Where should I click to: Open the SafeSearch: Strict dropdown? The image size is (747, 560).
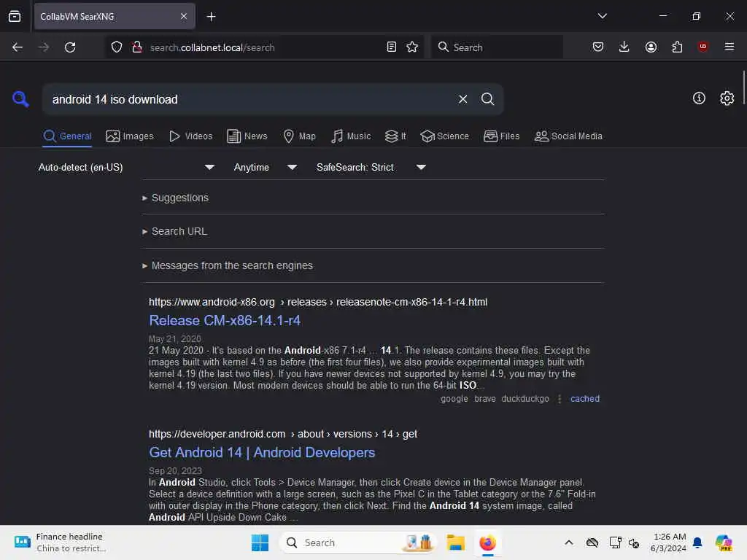pos(371,167)
